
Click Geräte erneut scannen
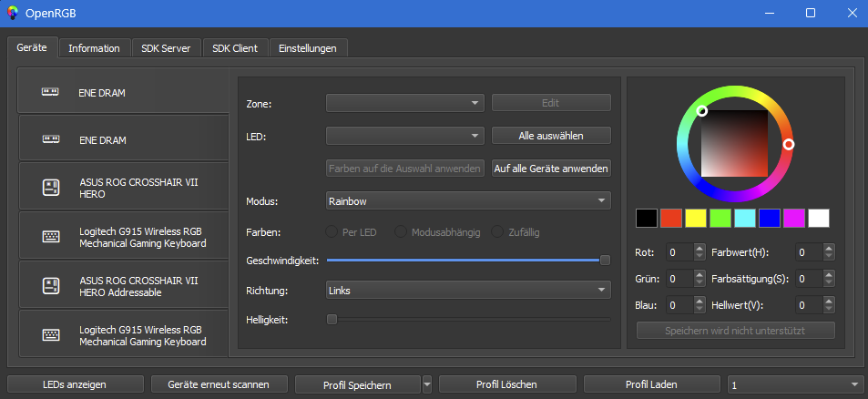pyautogui.click(x=219, y=384)
